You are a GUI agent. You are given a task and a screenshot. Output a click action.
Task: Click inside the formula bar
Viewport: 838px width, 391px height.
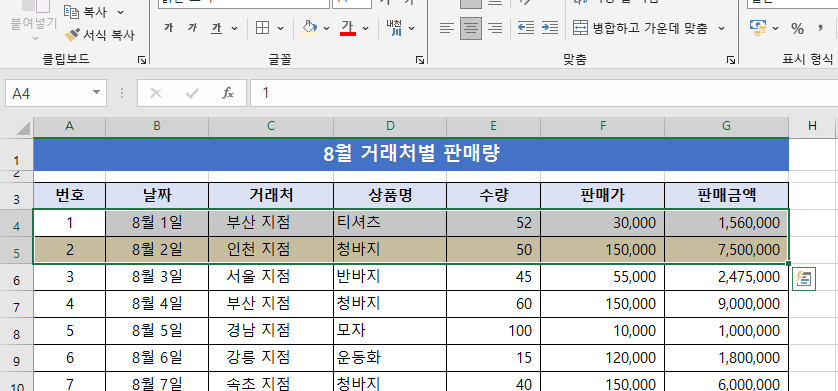544,93
